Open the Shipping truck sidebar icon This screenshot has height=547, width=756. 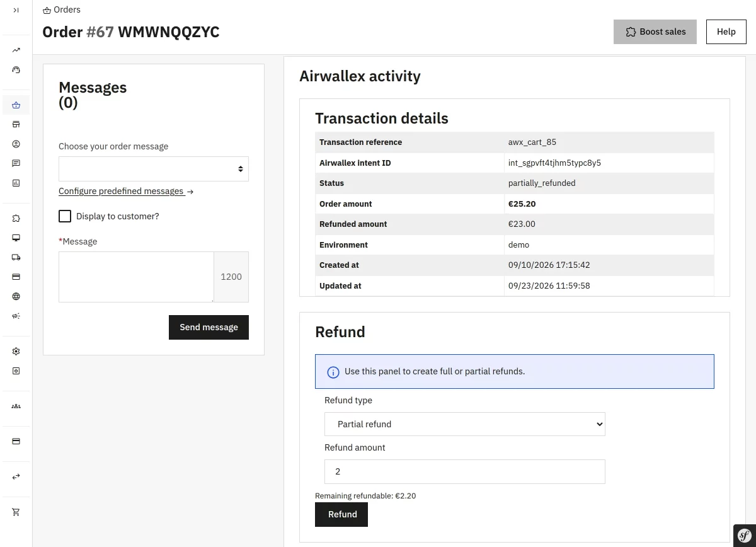point(16,258)
